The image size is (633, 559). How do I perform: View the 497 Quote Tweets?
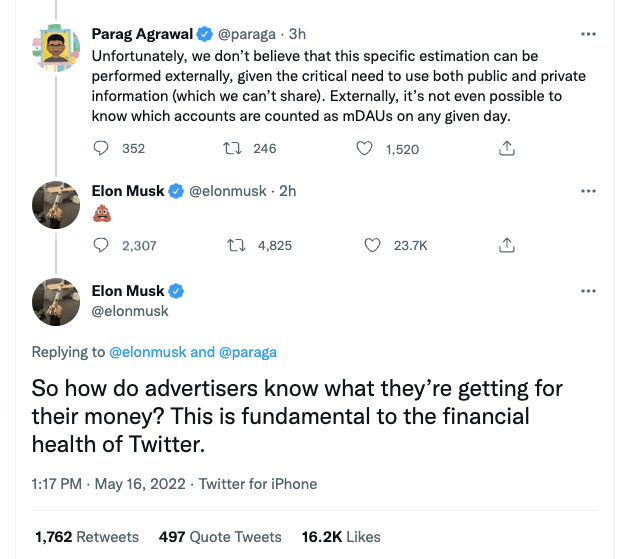[220, 537]
